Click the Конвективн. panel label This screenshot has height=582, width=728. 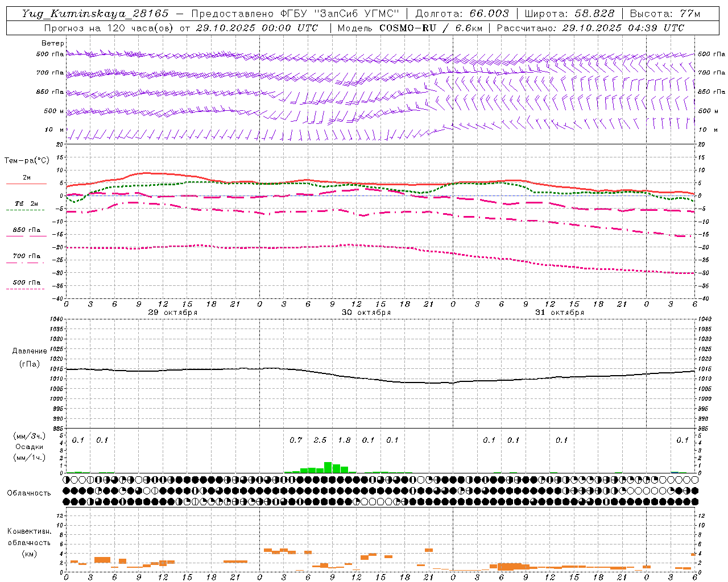click(29, 531)
